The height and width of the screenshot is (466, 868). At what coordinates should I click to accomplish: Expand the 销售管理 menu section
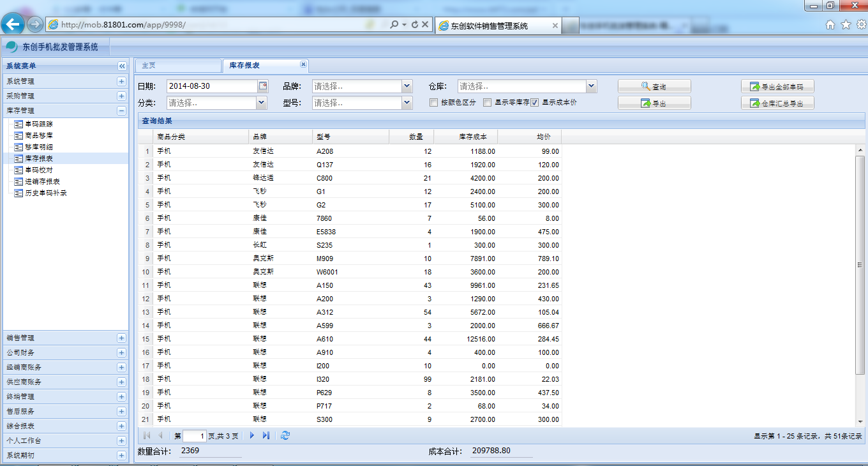pos(121,338)
